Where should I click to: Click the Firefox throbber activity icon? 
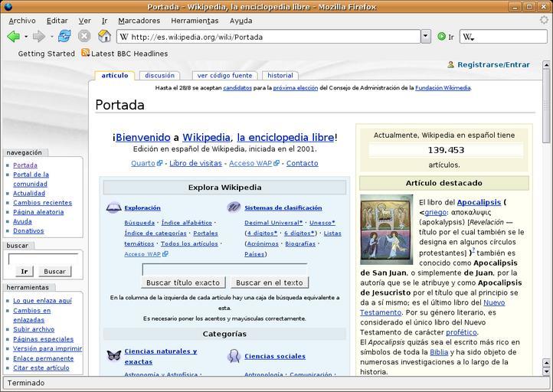pos(544,21)
